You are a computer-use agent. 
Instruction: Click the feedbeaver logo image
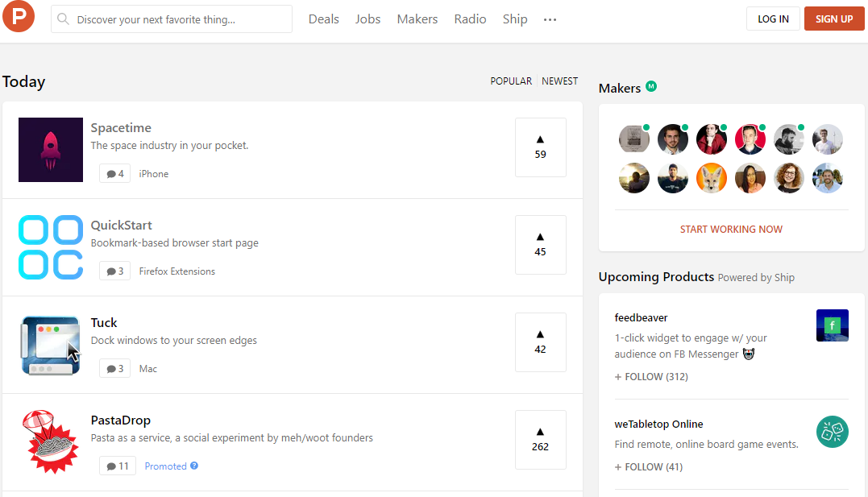[832, 325]
